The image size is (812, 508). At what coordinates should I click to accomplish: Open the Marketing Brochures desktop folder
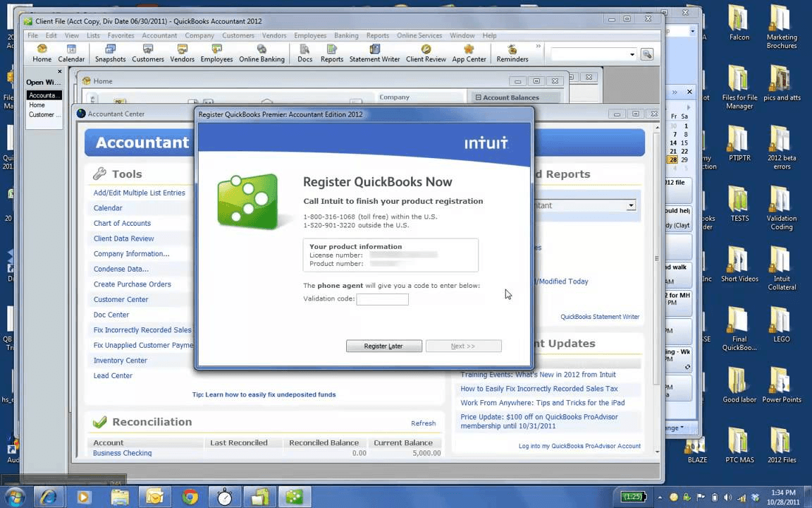[x=782, y=27]
